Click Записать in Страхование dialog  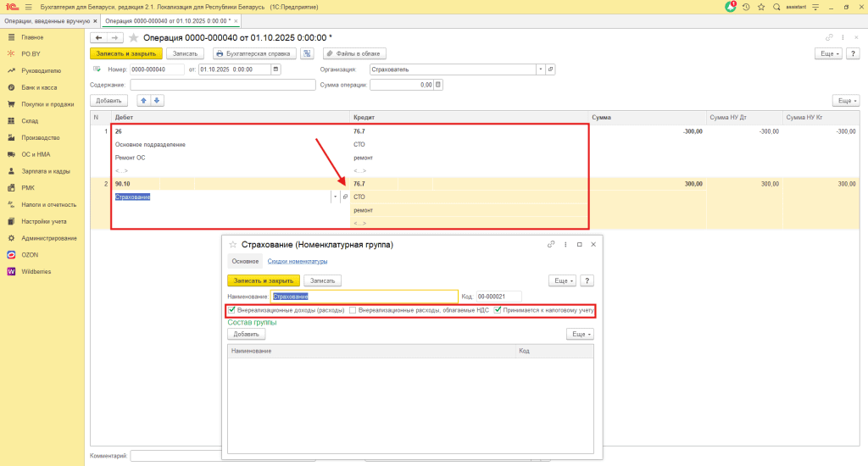pos(322,280)
